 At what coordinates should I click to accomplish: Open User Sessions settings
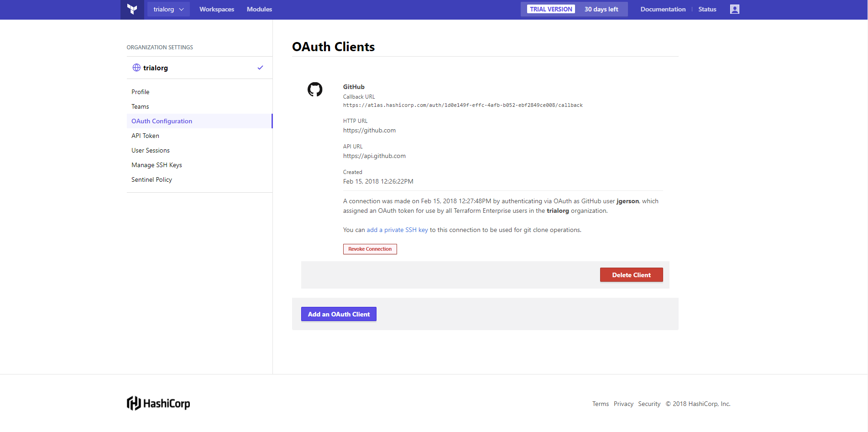tap(151, 150)
